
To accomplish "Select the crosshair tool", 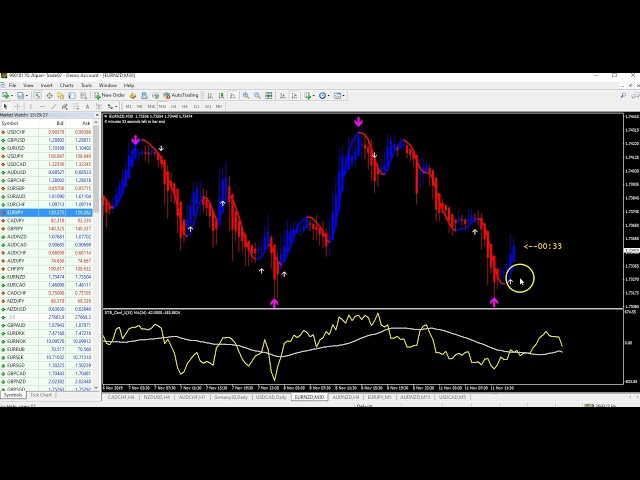I will point(18,106).
